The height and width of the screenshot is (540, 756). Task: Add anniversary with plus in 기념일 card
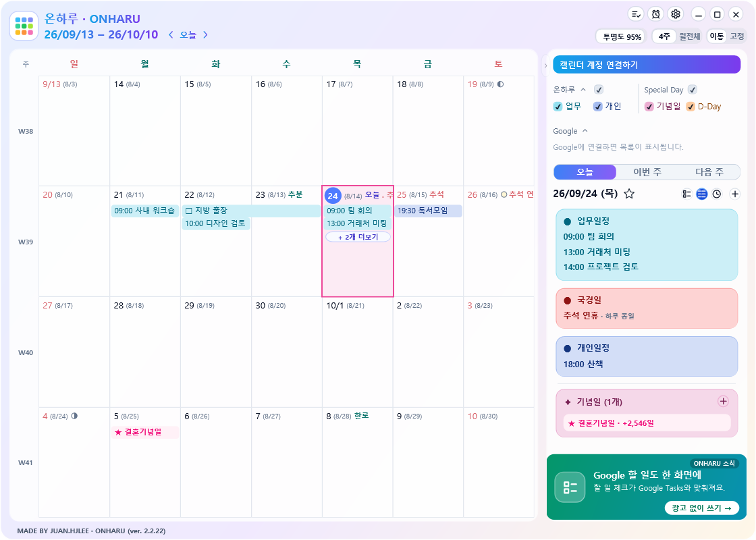click(x=723, y=401)
